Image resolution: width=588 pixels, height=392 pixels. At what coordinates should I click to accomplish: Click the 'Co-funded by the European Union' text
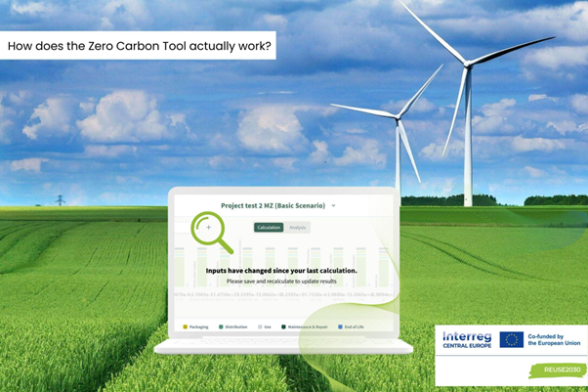[x=555, y=339]
